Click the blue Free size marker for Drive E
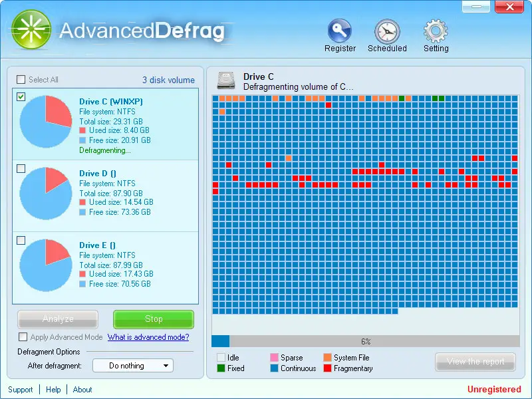The width and height of the screenshot is (532, 399). [82, 285]
